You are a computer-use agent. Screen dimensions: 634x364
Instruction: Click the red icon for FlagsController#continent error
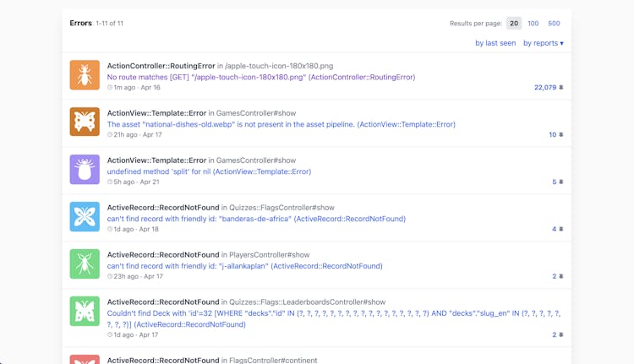point(85,359)
